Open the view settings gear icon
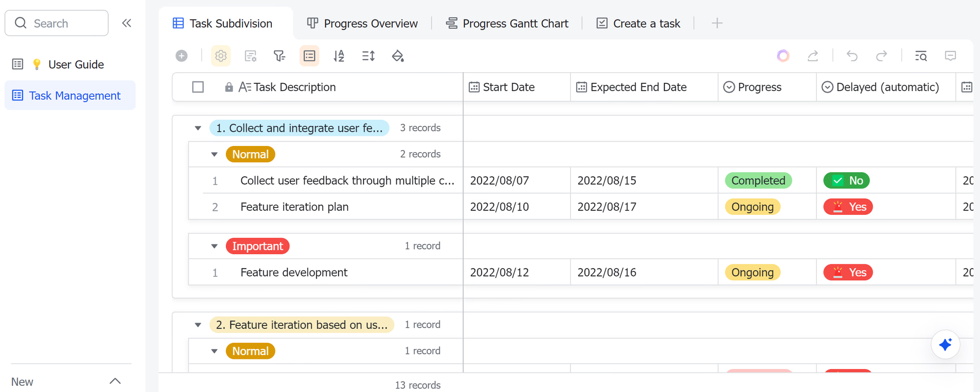Screen dimensions: 980x392 [221, 56]
